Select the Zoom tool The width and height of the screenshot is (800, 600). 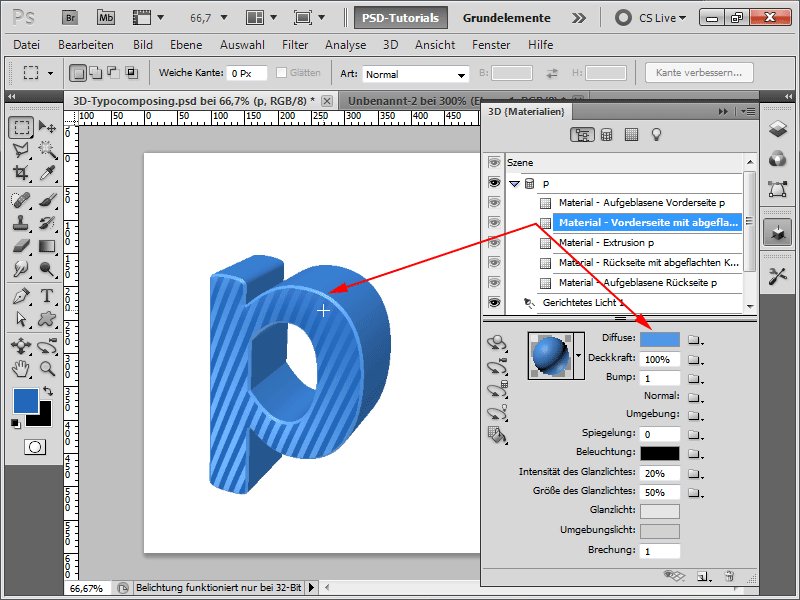click(x=47, y=369)
